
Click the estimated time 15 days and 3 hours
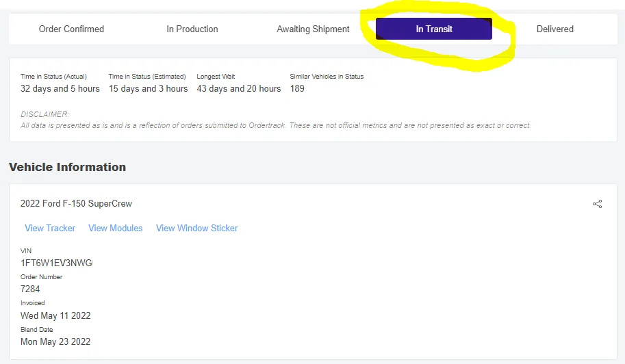click(x=148, y=89)
